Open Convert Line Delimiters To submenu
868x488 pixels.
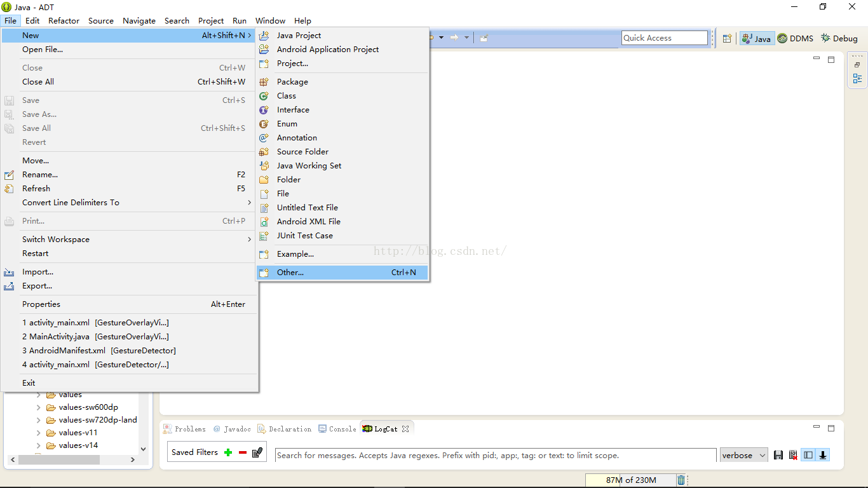coord(128,203)
